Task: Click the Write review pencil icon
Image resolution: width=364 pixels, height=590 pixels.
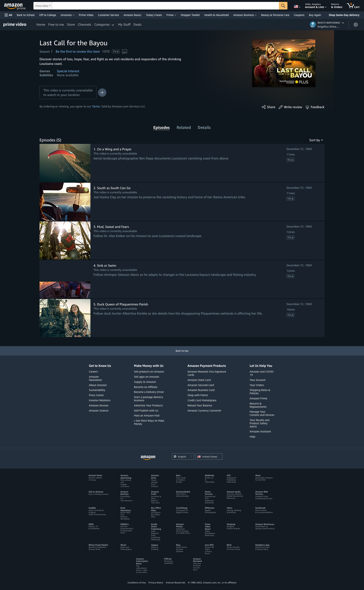Action: coord(280,107)
